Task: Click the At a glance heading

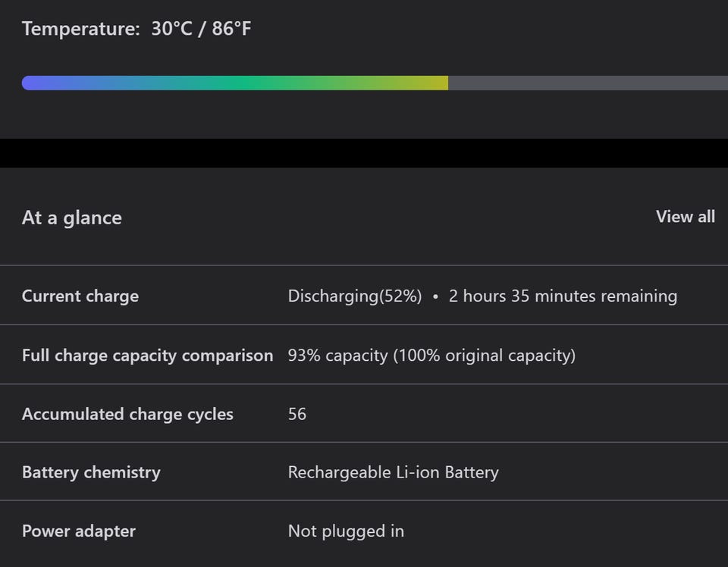Action: coord(72,218)
